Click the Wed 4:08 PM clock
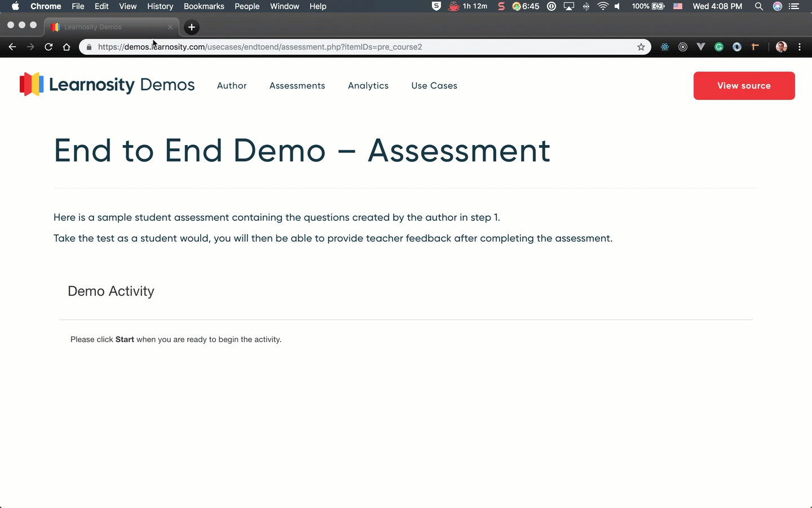The height and width of the screenshot is (508, 812). [x=717, y=6]
